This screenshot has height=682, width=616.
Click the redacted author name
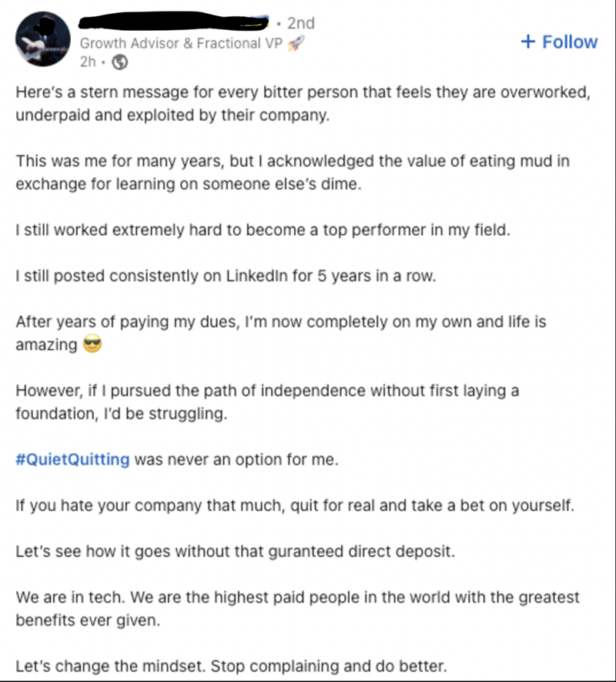point(173,22)
